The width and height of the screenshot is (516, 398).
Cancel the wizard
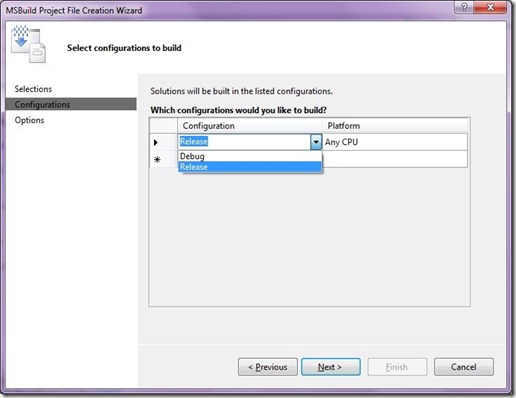[x=464, y=367]
